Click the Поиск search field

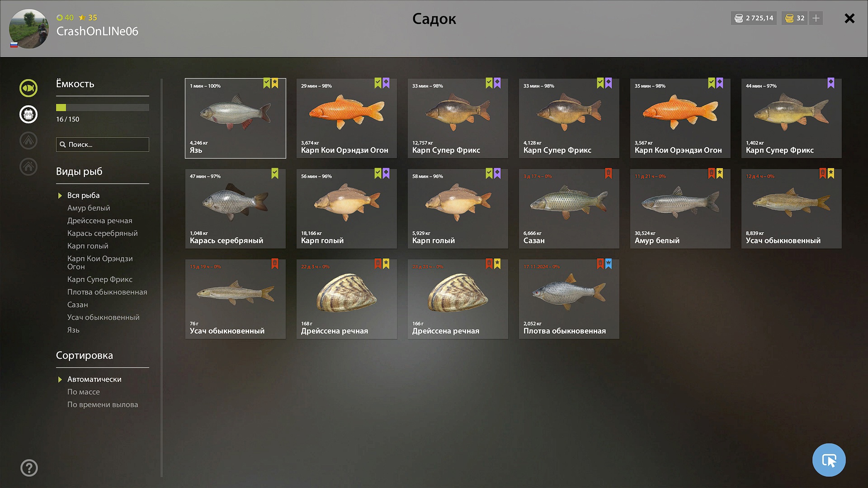pyautogui.click(x=103, y=145)
